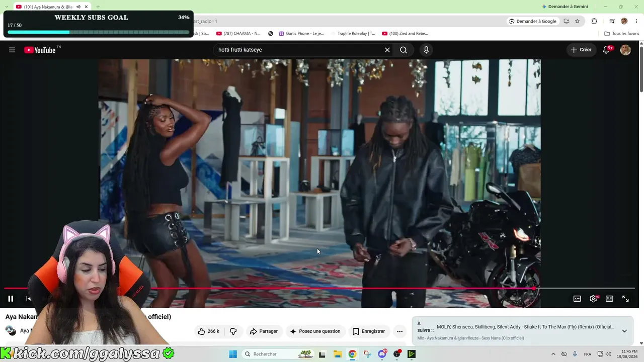Open Chrome media controls
Screen dimensions: 644x362
click(612, 21)
